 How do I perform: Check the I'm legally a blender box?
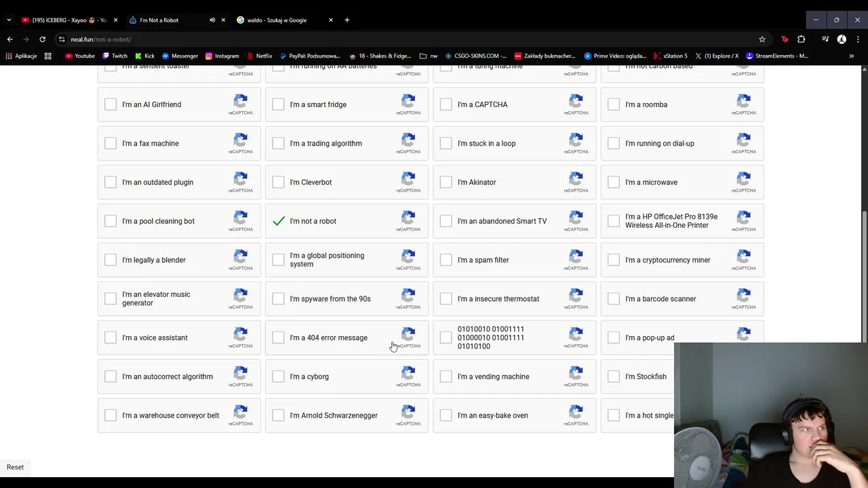(111, 260)
